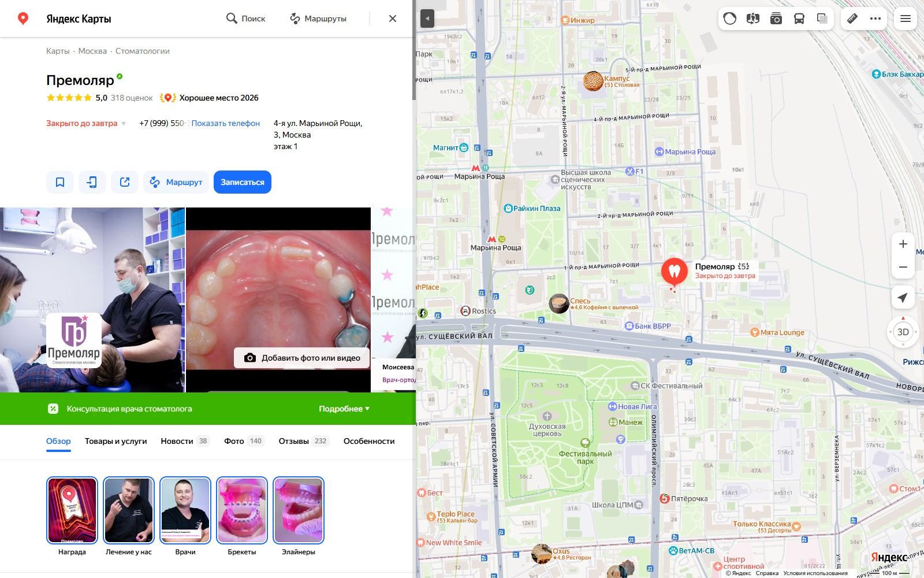Toggle the 3D map view
Screen dimensions: 924x578
[x=903, y=332]
